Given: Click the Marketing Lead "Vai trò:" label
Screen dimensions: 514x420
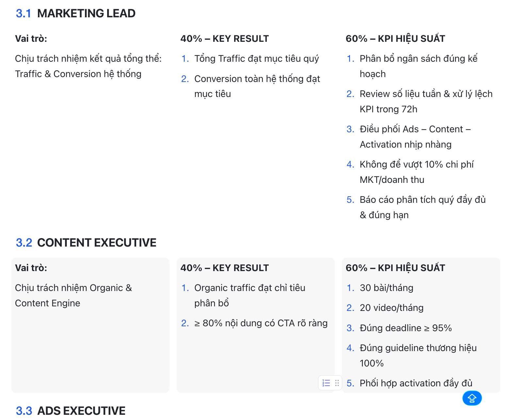Looking at the screenshot, I should [x=31, y=39].
